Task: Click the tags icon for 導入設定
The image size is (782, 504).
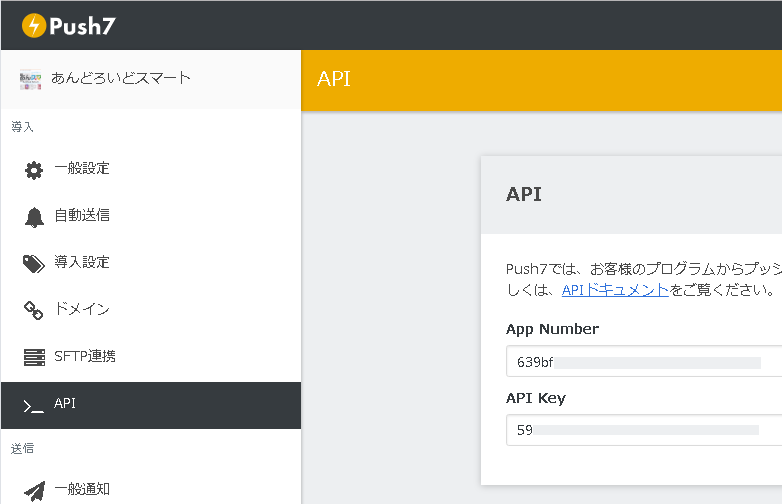Action: tap(34, 264)
